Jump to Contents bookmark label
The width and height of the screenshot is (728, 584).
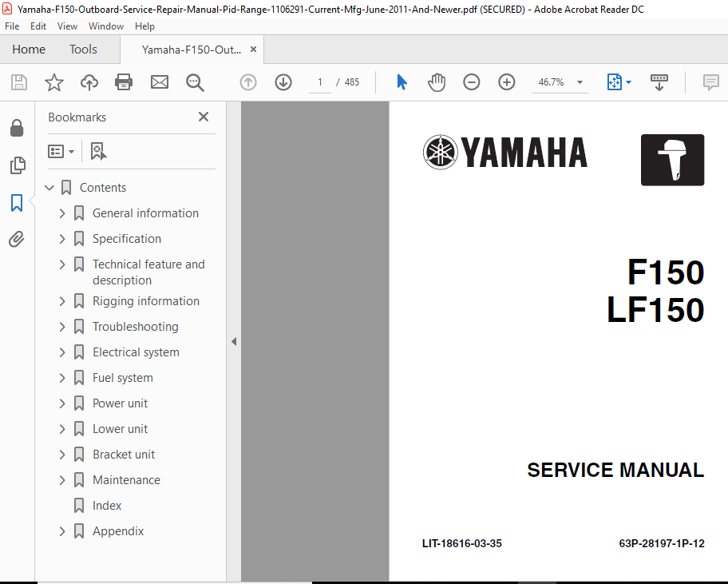click(103, 188)
